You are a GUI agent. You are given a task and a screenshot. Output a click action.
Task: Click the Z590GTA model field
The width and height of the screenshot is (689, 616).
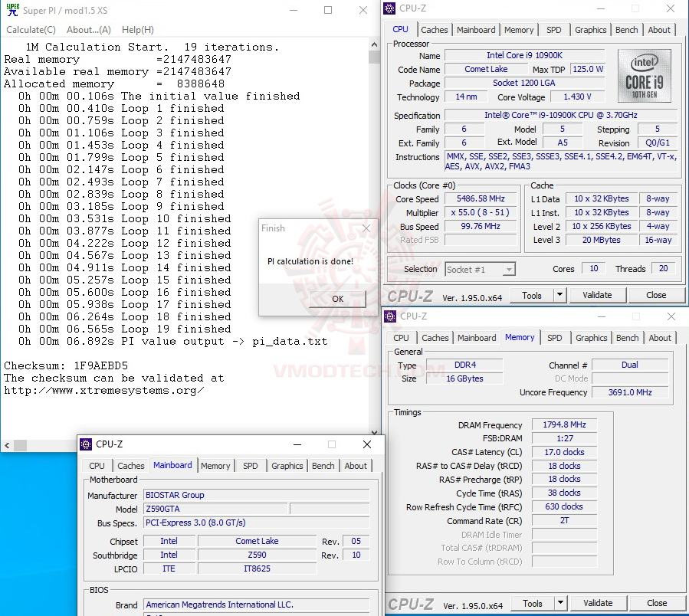click(x=216, y=509)
